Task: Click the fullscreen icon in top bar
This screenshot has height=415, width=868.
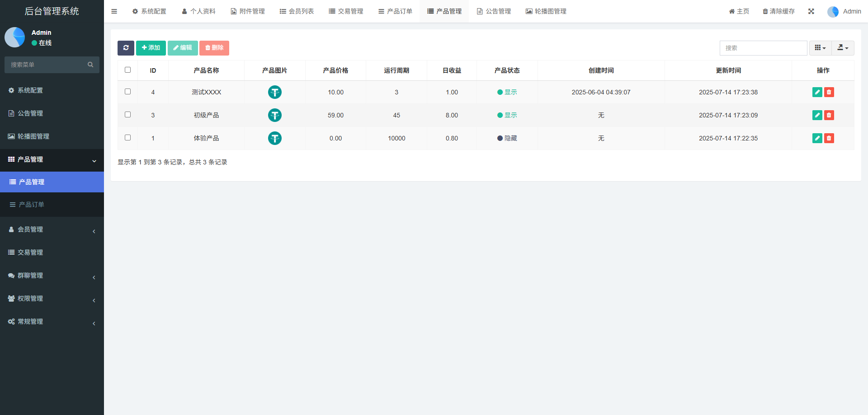Action: 811,11
